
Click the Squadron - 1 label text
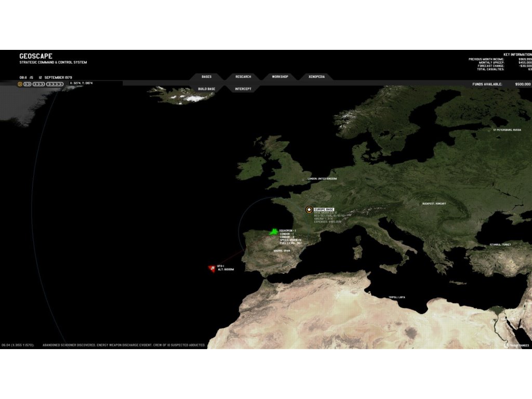coord(287,231)
